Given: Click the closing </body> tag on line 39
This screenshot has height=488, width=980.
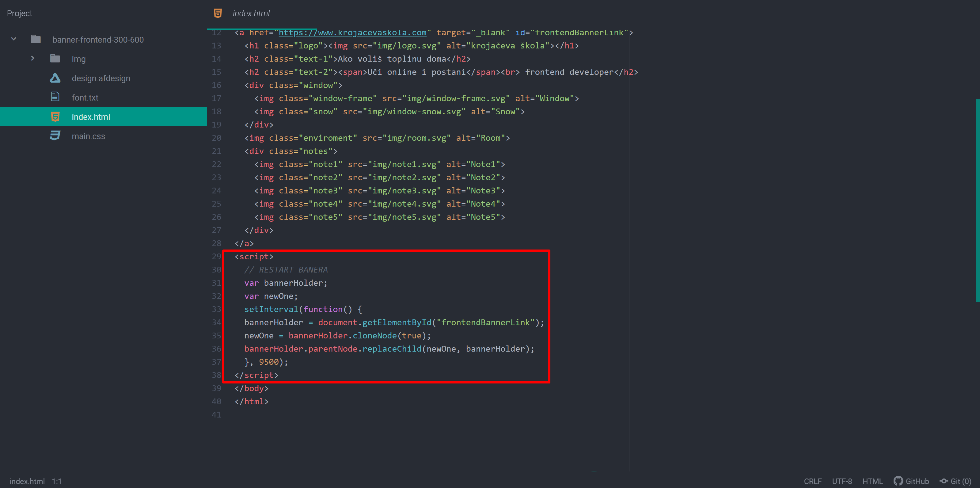Looking at the screenshot, I should click(x=252, y=388).
